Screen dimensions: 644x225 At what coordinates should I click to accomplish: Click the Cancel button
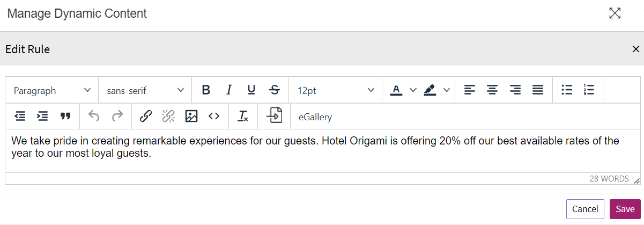coord(585,209)
